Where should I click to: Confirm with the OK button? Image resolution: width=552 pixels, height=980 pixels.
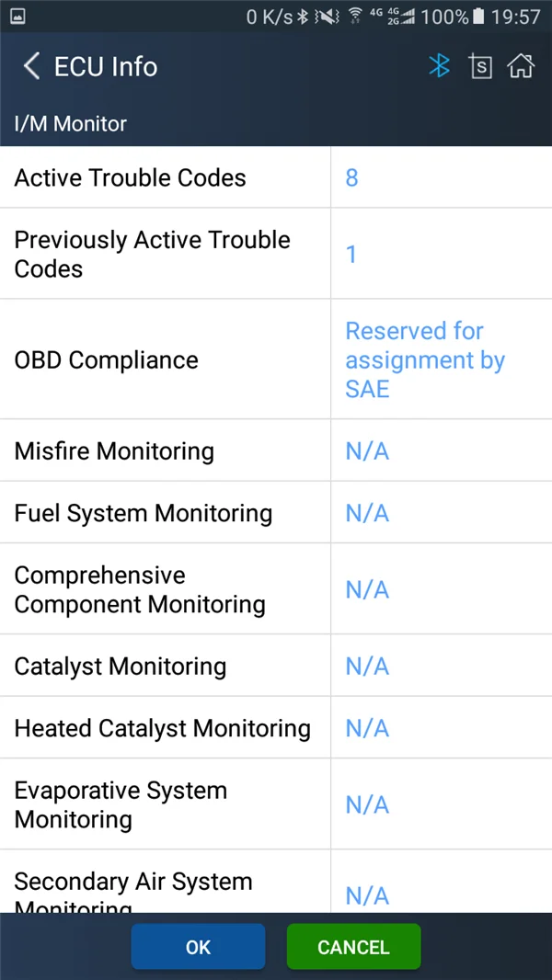click(x=198, y=946)
